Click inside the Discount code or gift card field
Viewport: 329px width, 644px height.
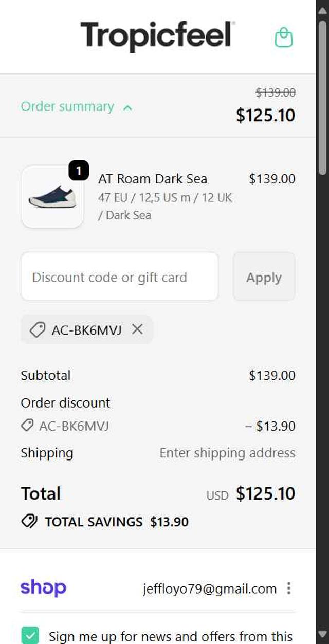pos(119,277)
